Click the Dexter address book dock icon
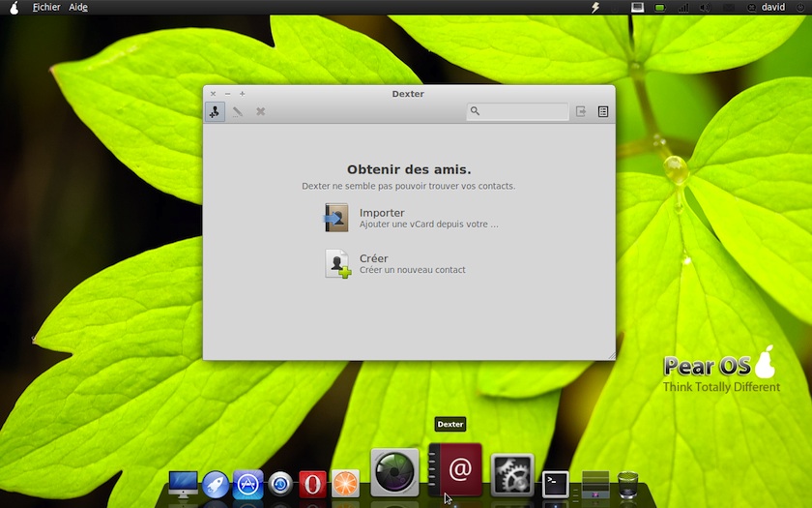812x508 pixels. click(x=455, y=470)
